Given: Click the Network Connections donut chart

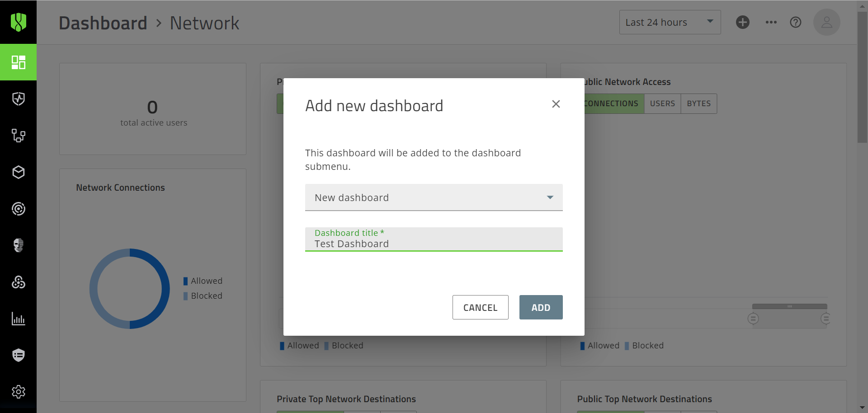Looking at the screenshot, I should pos(130,289).
